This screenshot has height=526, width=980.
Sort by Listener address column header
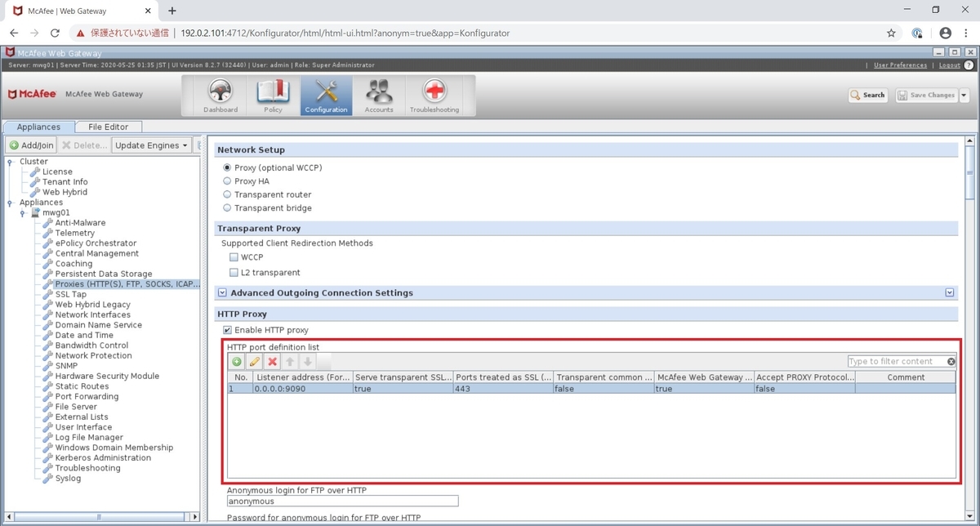click(x=301, y=377)
